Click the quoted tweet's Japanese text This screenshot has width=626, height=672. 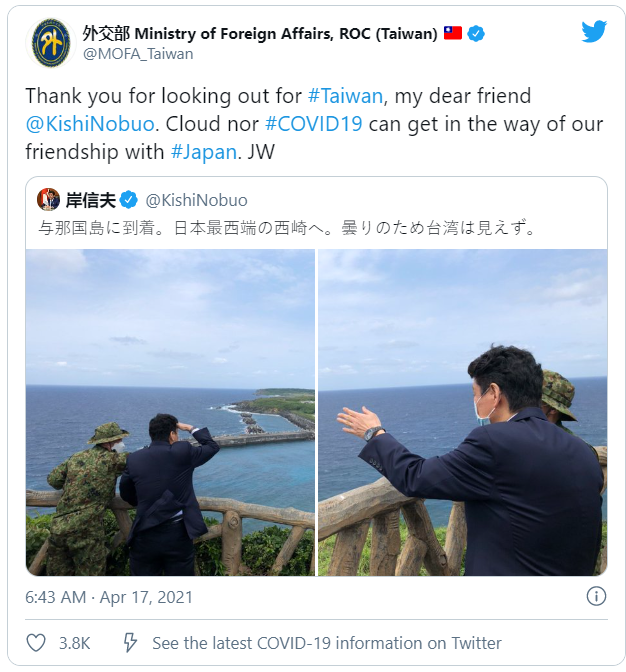(287, 228)
